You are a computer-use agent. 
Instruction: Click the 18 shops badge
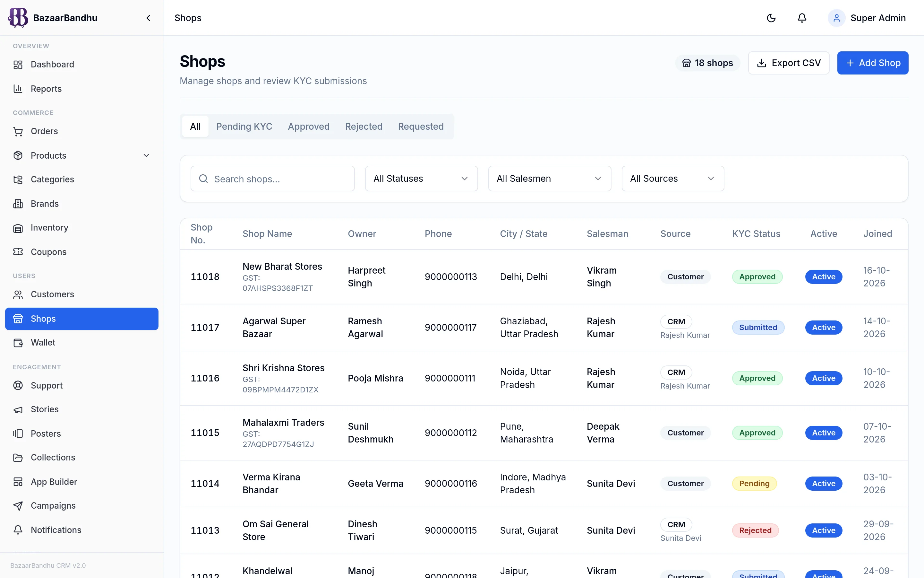tap(707, 63)
